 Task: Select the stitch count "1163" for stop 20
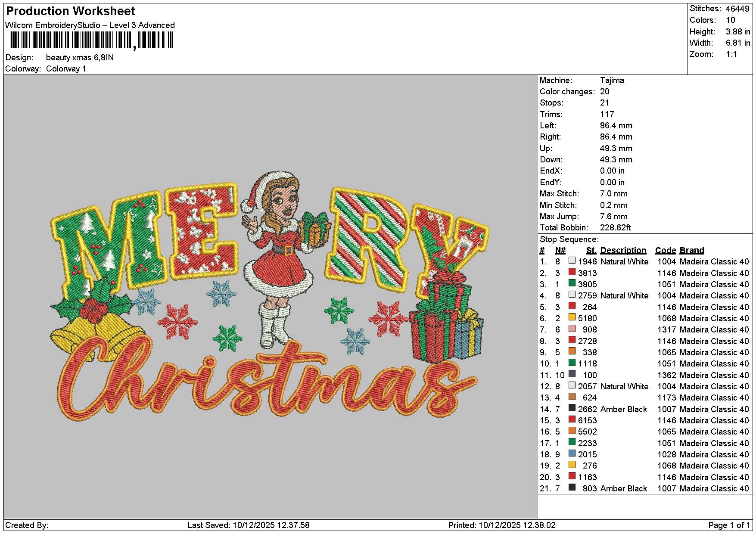(x=588, y=478)
